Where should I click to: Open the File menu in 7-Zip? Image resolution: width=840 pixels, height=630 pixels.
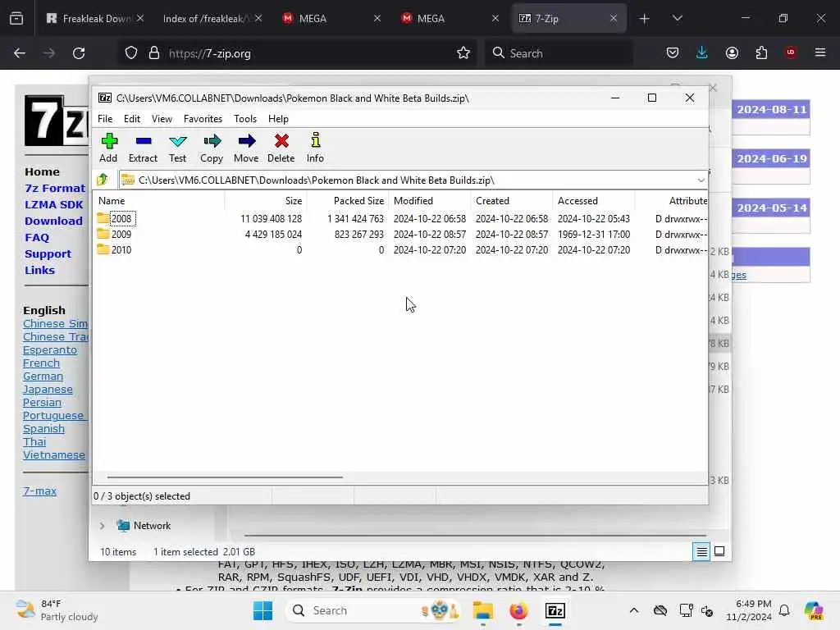tap(105, 119)
